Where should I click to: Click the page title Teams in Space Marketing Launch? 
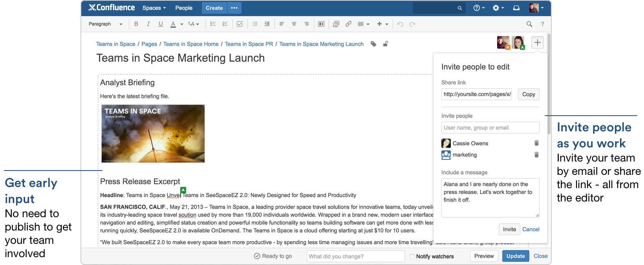[x=181, y=58]
